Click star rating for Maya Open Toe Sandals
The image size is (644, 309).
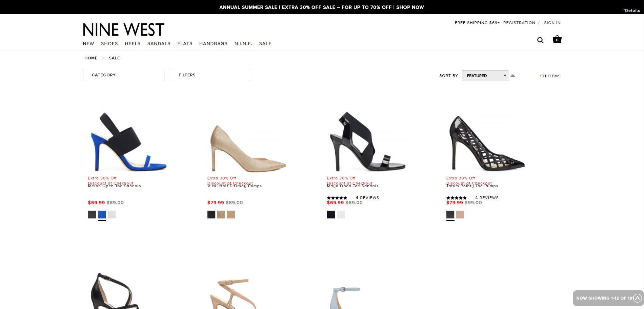coord(337,198)
